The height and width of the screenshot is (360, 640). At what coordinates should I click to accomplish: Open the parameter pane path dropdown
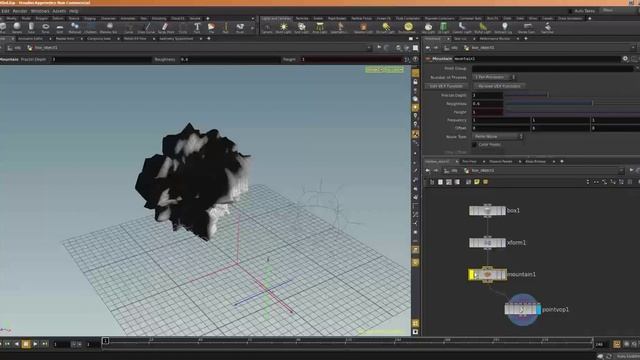tap(633, 48)
